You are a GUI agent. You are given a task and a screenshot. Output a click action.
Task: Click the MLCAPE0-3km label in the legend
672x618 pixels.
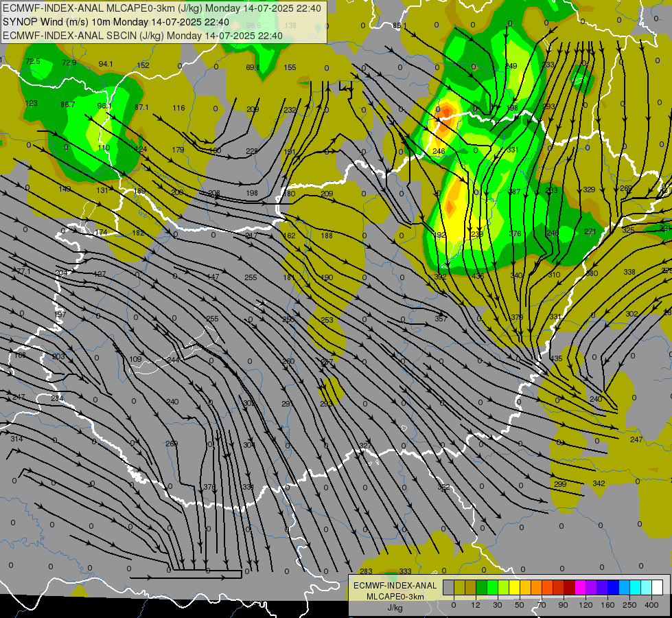tap(395, 597)
